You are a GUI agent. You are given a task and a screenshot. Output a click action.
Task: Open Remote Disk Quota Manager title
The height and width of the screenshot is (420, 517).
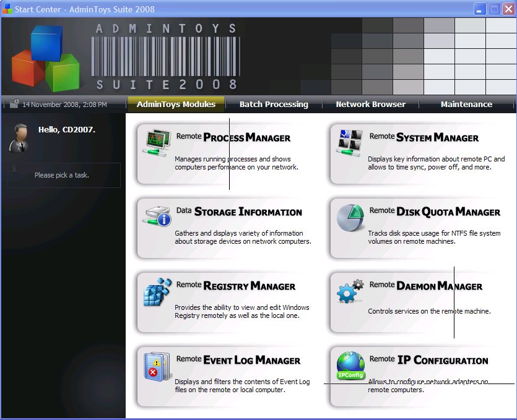click(x=435, y=212)
